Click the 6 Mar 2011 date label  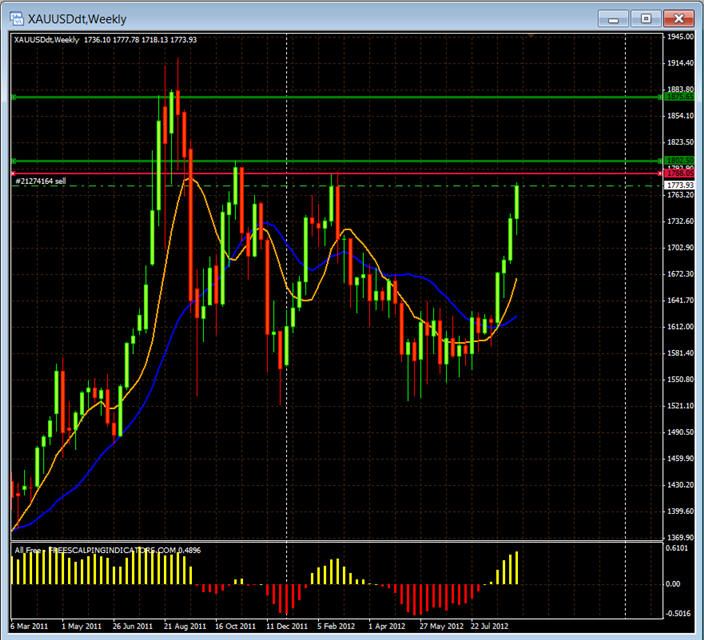click(31, 626)
